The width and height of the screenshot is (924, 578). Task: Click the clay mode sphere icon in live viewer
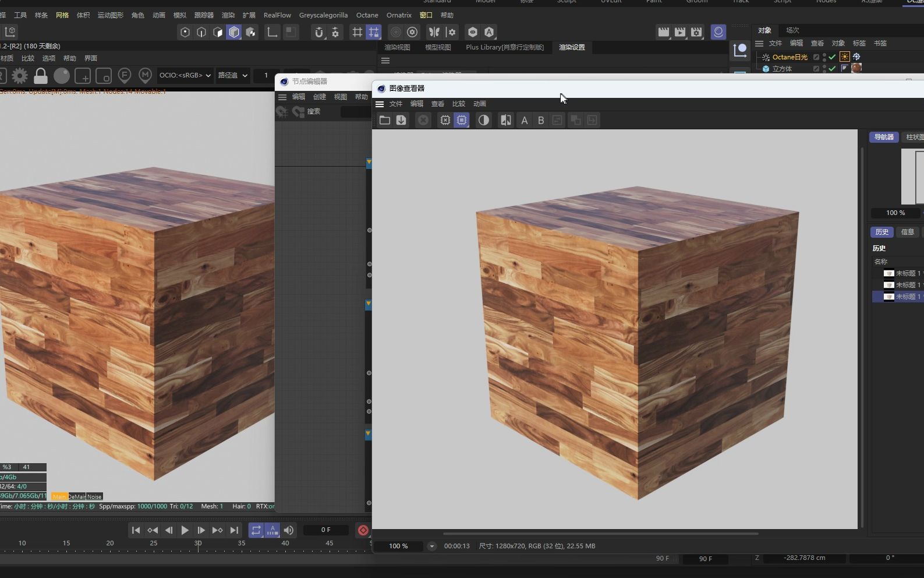click(x=62, y=75)
